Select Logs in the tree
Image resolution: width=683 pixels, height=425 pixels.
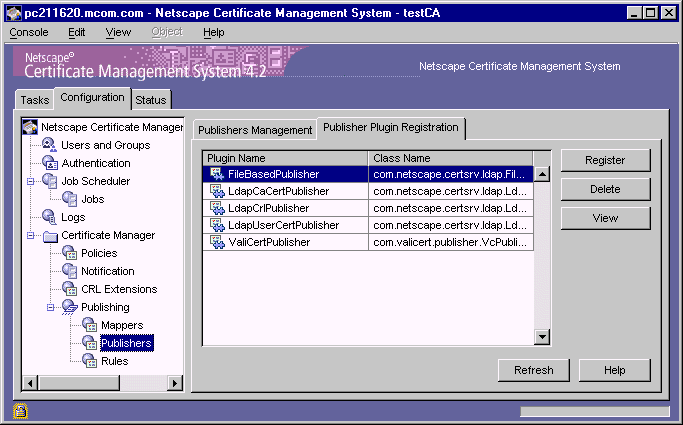click(x=73, y=217)
